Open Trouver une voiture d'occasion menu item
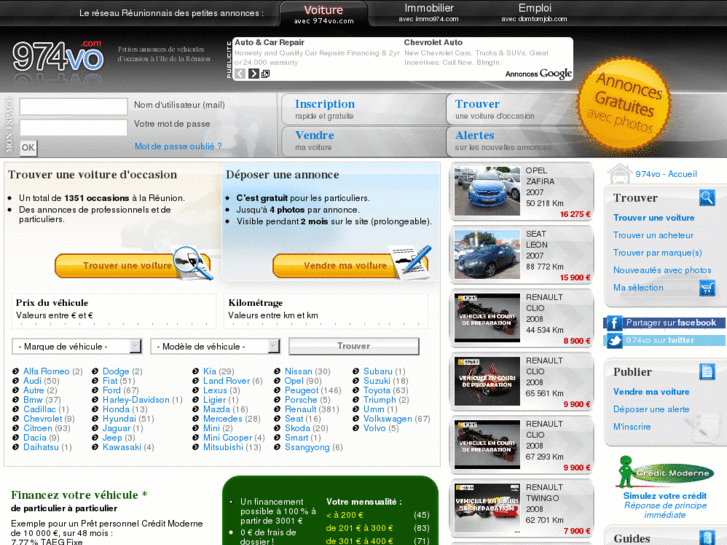Image resolution: width=727 pixels, height=545 pixels. (510, 109)
